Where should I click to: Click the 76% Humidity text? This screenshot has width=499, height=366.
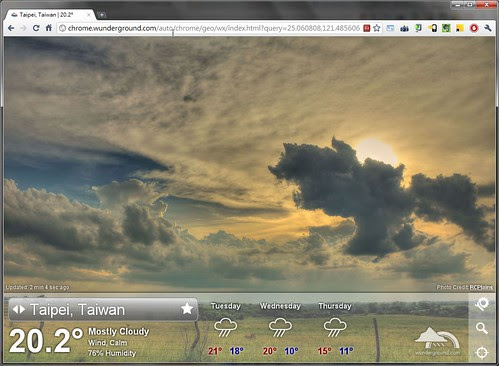click(112, 353)
